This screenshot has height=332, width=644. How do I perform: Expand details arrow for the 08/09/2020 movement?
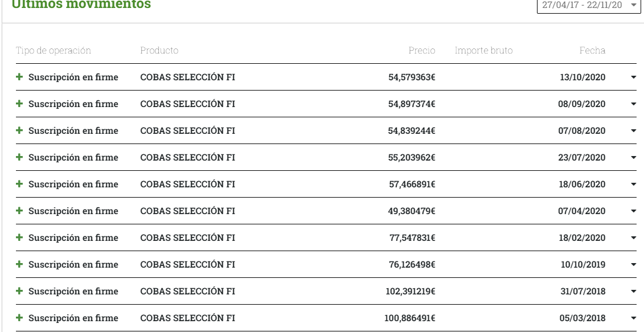(634, 104)
